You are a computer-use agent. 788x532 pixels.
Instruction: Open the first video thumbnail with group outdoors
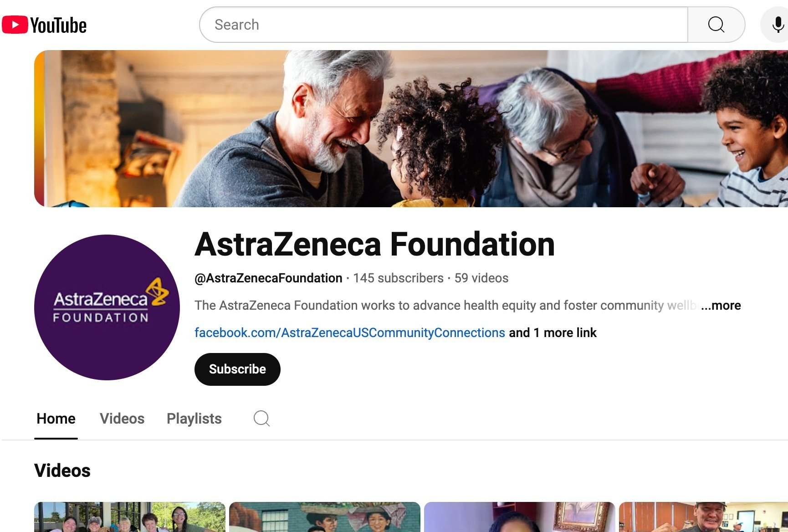[x=130, y=517]
